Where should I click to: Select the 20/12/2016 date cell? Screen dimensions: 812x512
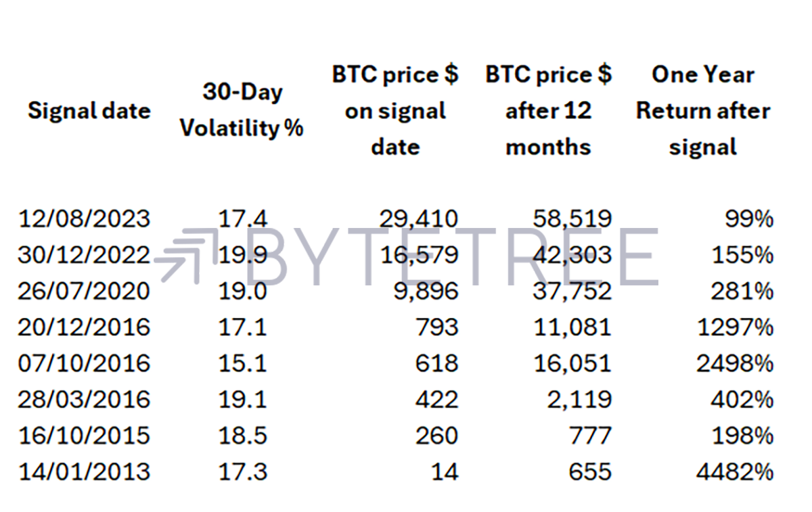click(85, 327)
